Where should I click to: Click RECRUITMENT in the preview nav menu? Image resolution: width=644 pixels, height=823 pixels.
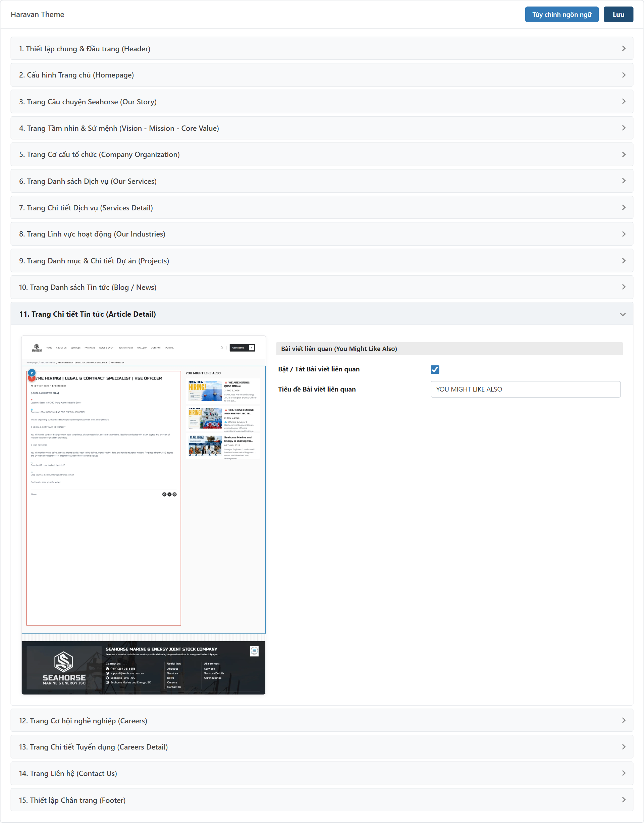125,348
